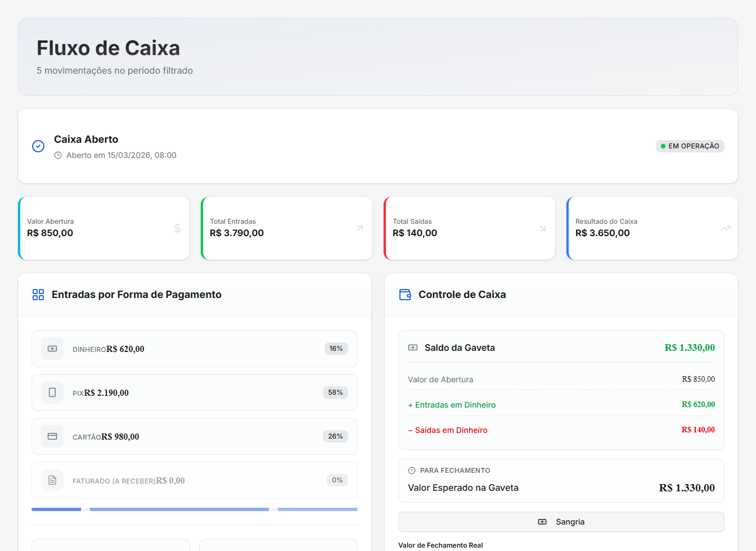Click the Saldo da Gaveta amount
Screen dimensions: 756x551
click(x=689, y=347)
